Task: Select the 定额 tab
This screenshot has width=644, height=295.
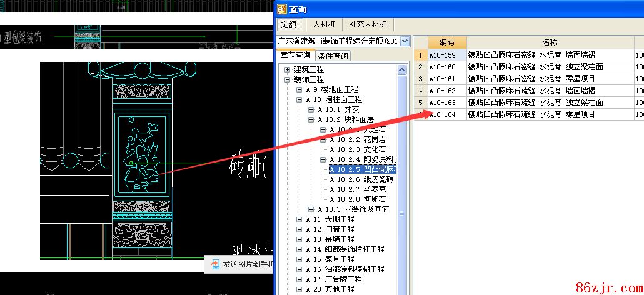Action: (x=289, y=25)
